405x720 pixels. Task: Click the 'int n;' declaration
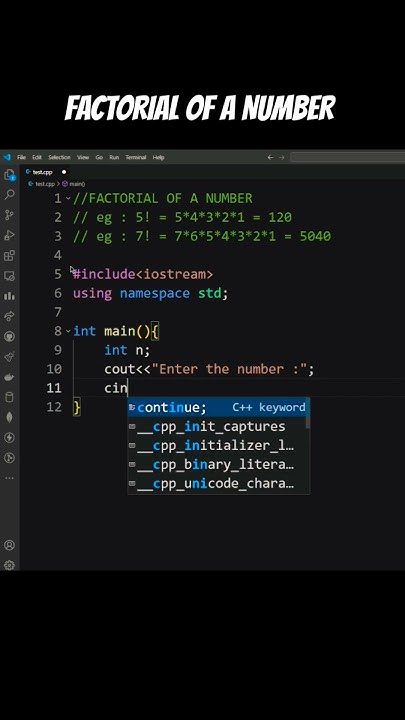[x=127, y=350]
